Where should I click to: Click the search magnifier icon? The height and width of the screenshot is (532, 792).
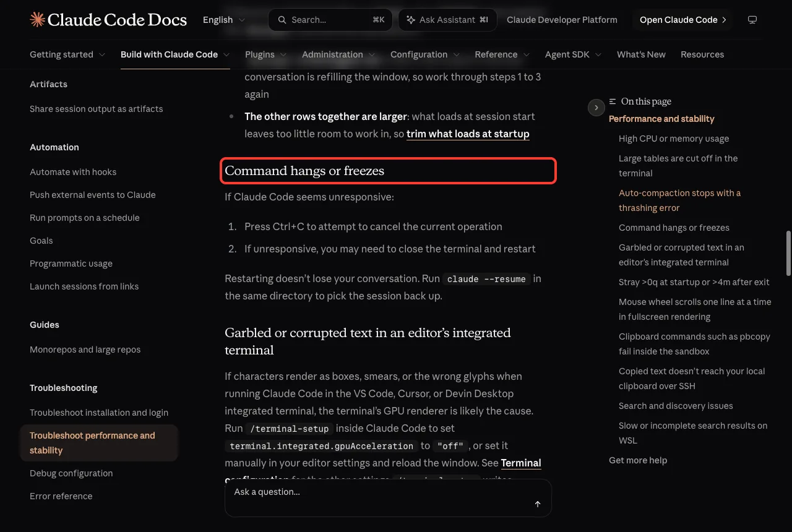point(282,20)
